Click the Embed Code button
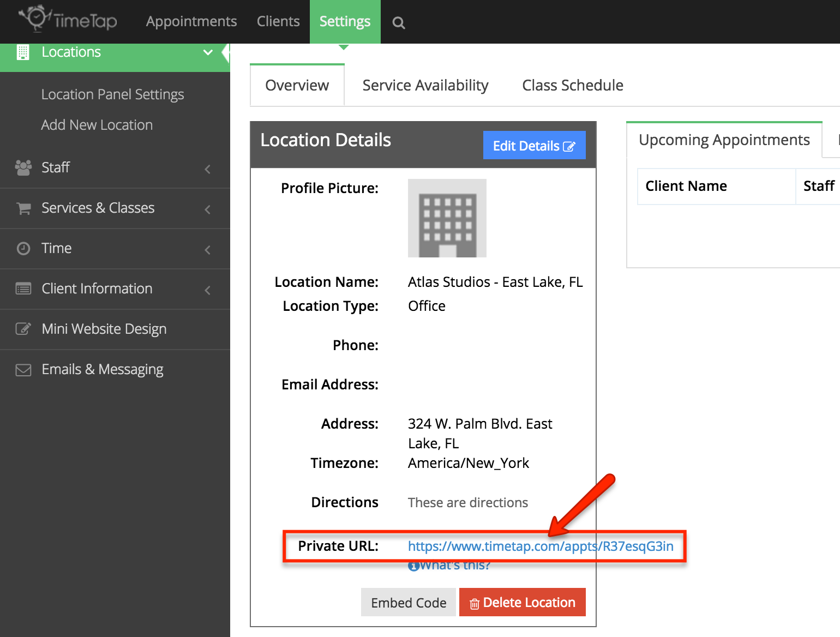This screenshot has width=840, height=637. coord(409,603)
